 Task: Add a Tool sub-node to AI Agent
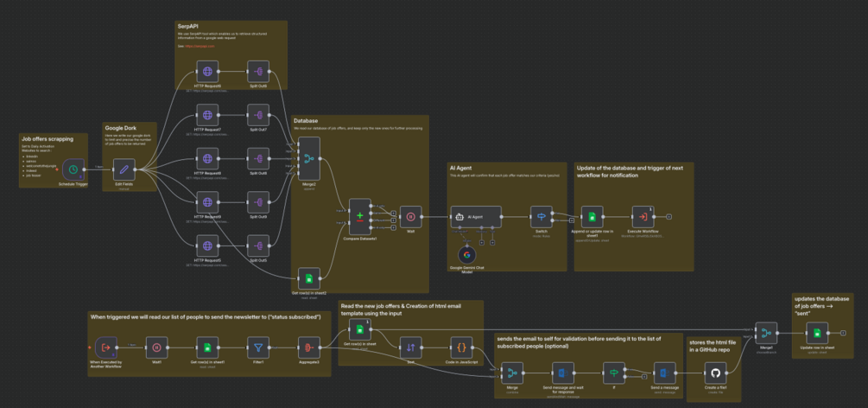492,243
